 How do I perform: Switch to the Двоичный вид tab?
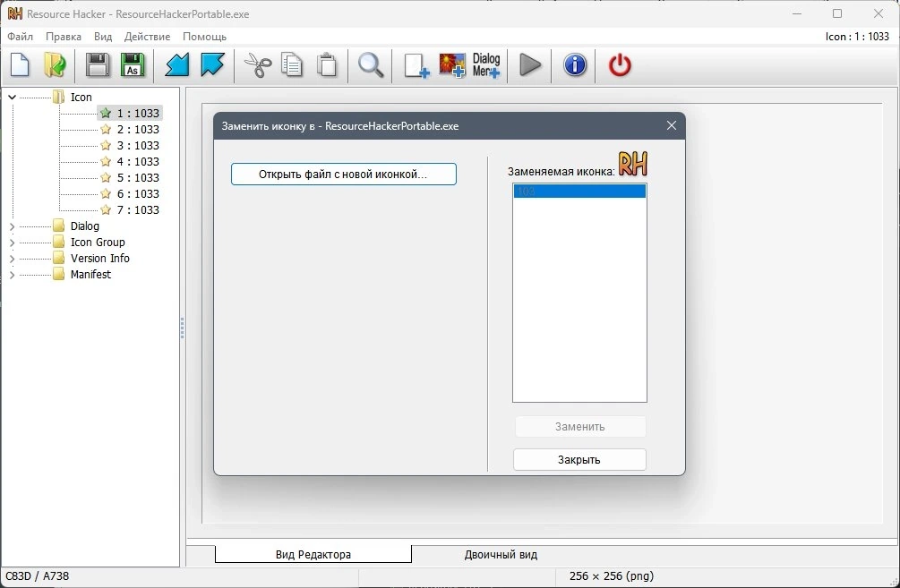pyautogui.click(x=501, y=554)
